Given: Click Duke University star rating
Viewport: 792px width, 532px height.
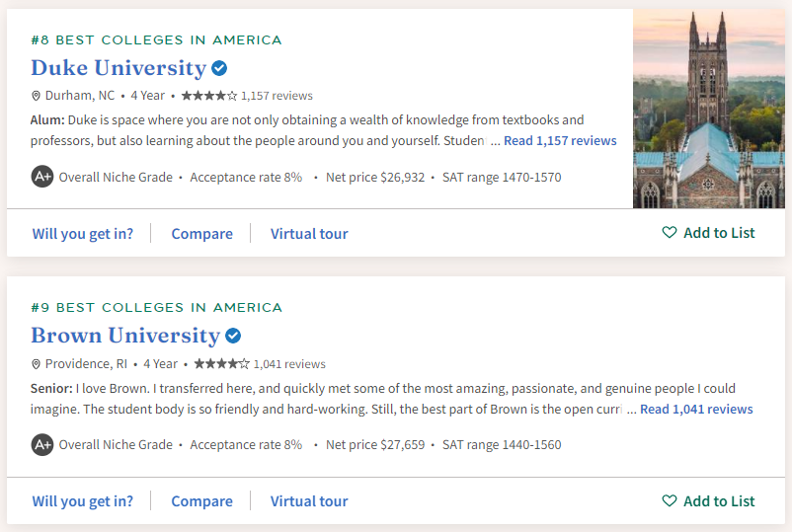Looking at the screenshot, I should pos(209,96).
